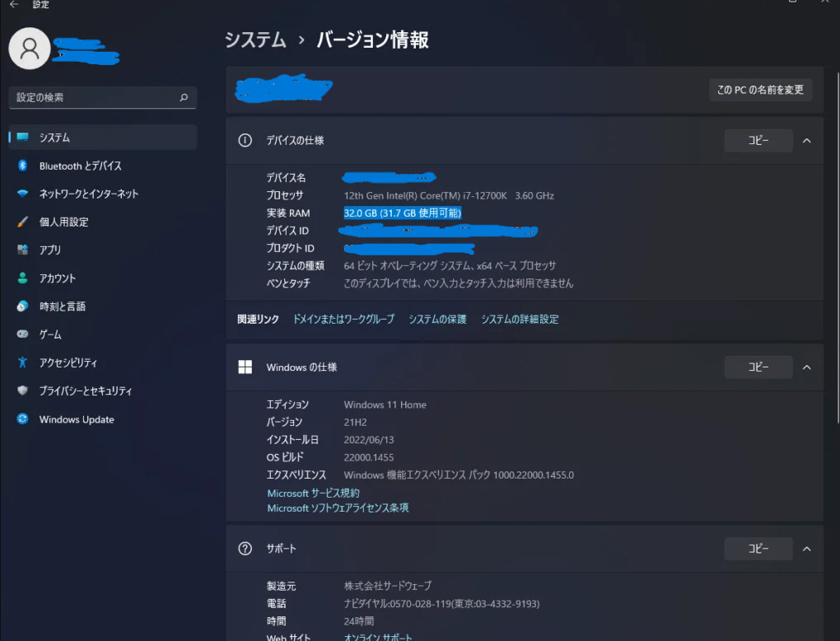
Task: Open Microsoft ソフトウェアライセンス条項 link
Action: pyautogui.click(x=338, y=508)
